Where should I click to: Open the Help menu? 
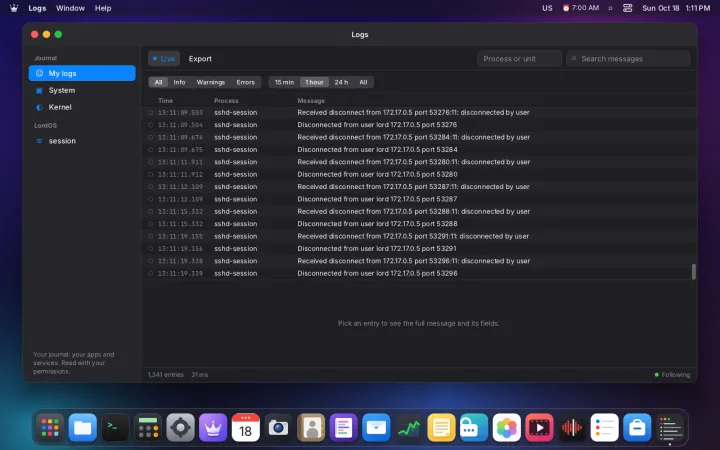point(103,8)
